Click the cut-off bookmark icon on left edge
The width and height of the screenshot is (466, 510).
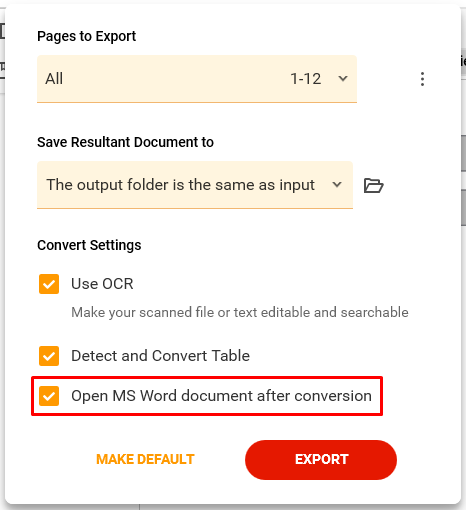[2, 67]
